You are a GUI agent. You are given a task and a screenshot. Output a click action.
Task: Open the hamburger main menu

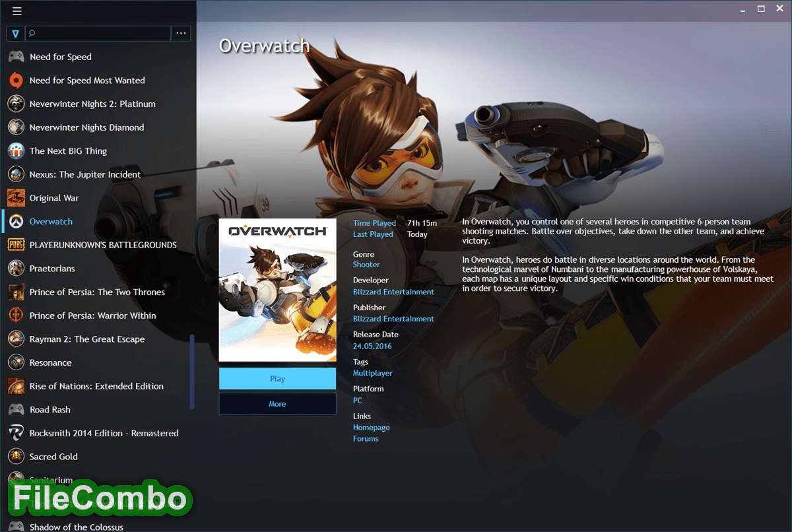pyautogui.click(x=17, y=11)
